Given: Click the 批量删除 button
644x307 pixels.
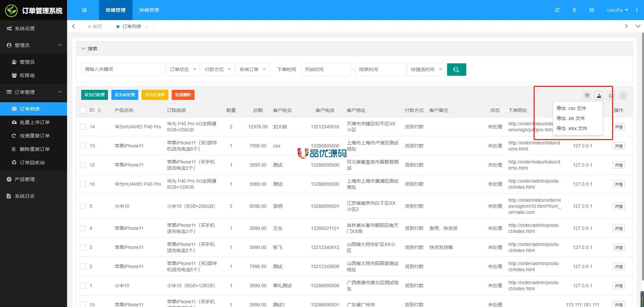Looking at the screenshot, I should click(x=183, y=95).
